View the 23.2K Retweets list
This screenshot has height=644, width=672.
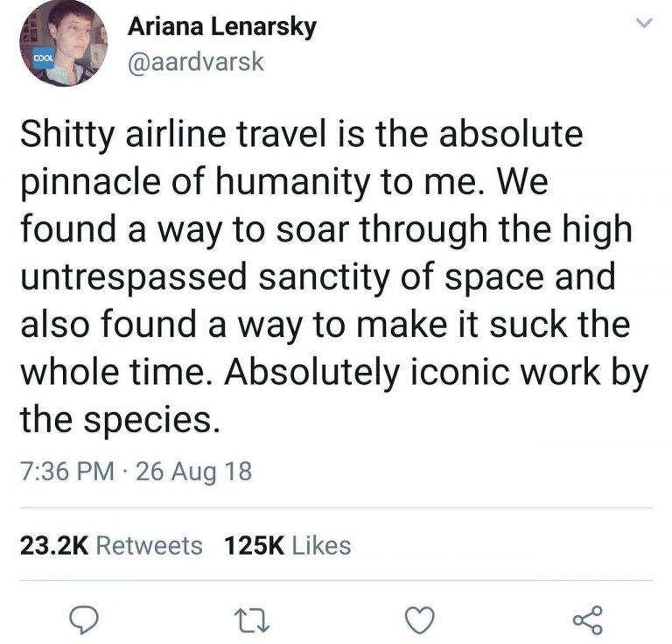tap(110, 546)
